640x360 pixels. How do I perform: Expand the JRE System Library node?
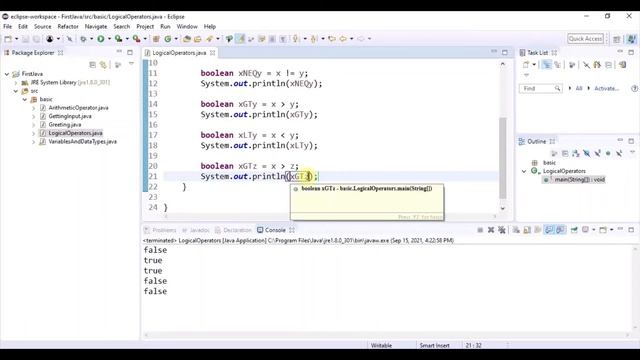coord(16,82)
